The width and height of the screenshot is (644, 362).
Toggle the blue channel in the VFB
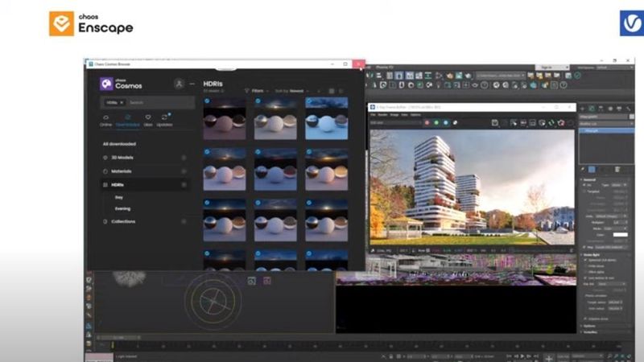pyautogui.click(x=446, y=123)
